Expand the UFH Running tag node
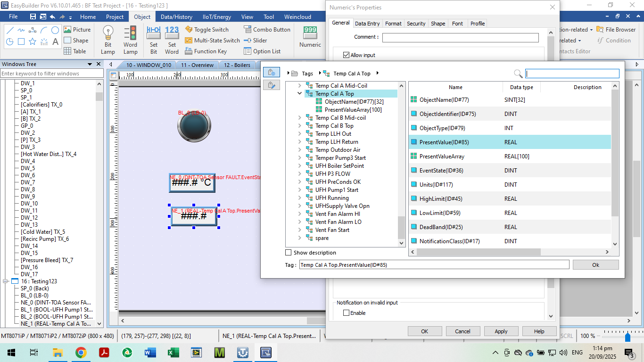Screen dimensions: 644x362 299,198
